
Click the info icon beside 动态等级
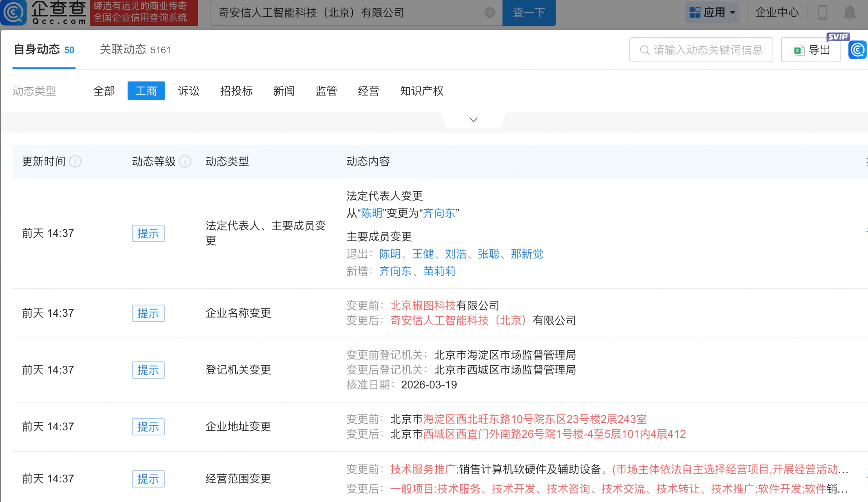185,161
